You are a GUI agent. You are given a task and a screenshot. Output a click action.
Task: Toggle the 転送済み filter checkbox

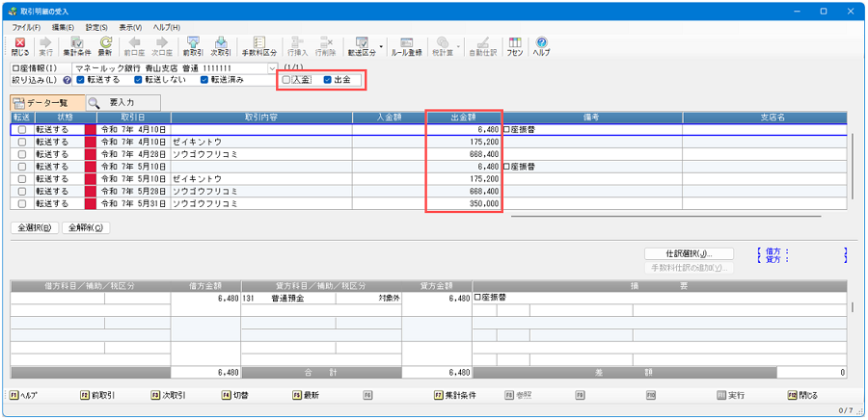point(204,80)
